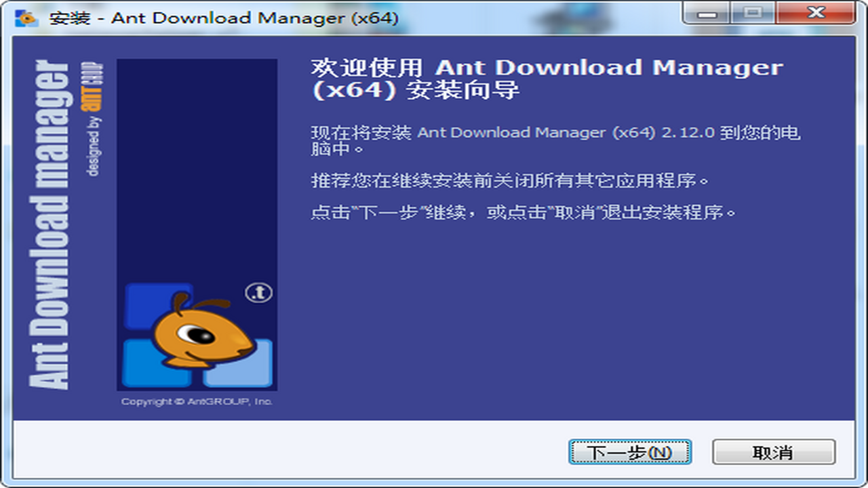This screenshot has height=488, width=868.
Task: Click the line 推荐您在继续安装前关闭所有其它应用程序
Action: [x=510, y=181]
